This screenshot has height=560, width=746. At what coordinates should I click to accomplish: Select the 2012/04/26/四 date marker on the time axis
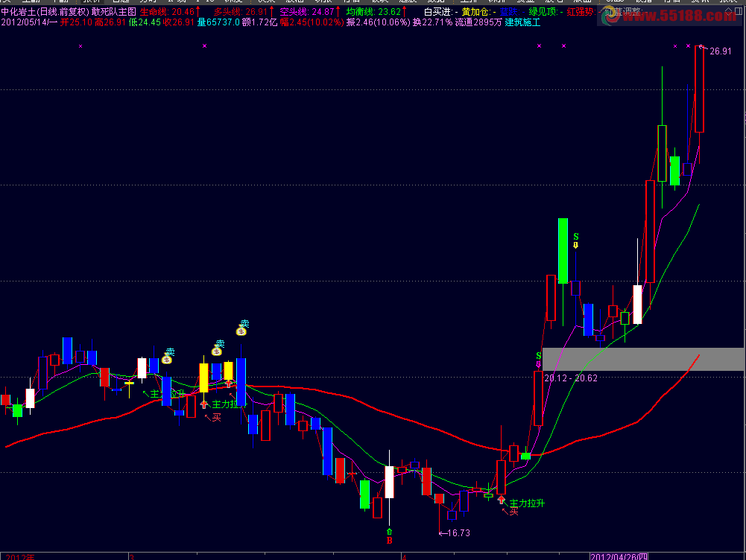[619, 556]
